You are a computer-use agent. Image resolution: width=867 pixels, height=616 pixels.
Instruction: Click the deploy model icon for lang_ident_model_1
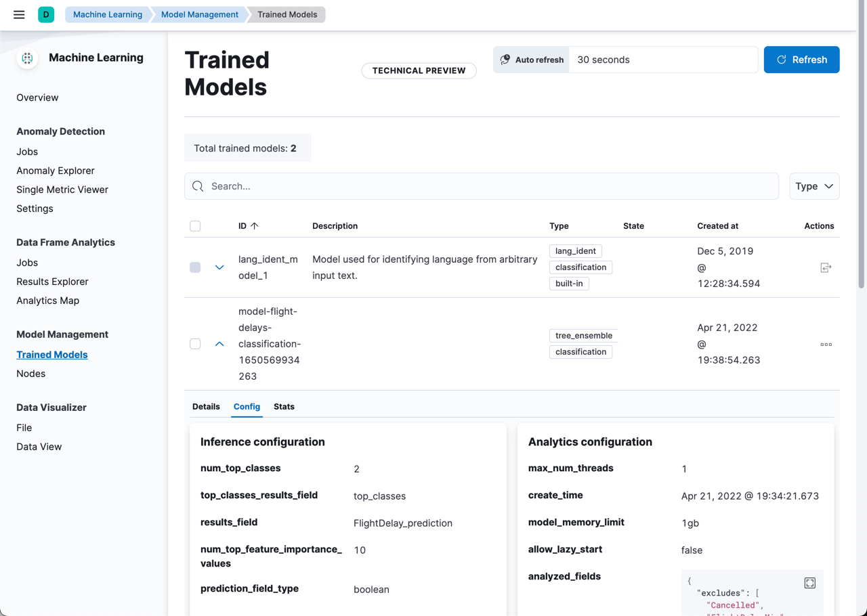[x=826, y=267]
